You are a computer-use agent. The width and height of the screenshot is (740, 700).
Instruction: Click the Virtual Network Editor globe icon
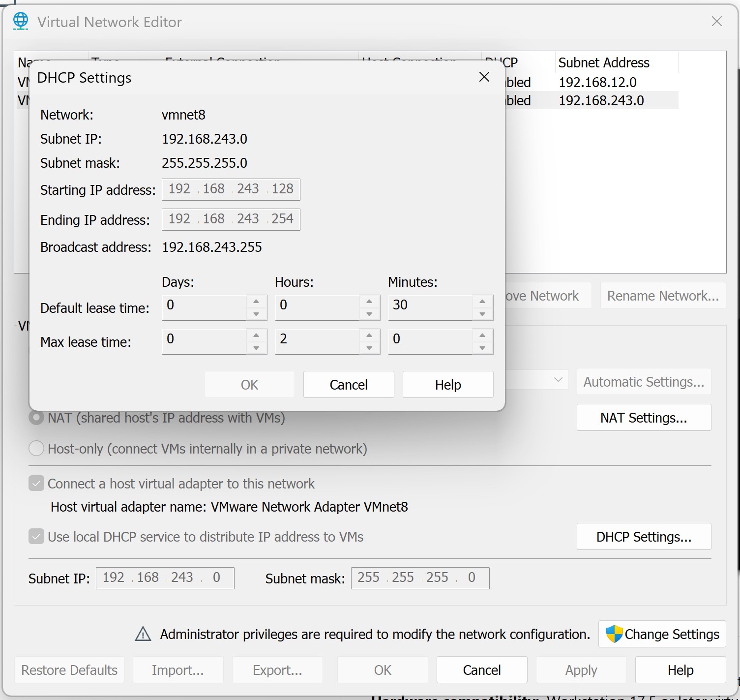pos(21,21)
